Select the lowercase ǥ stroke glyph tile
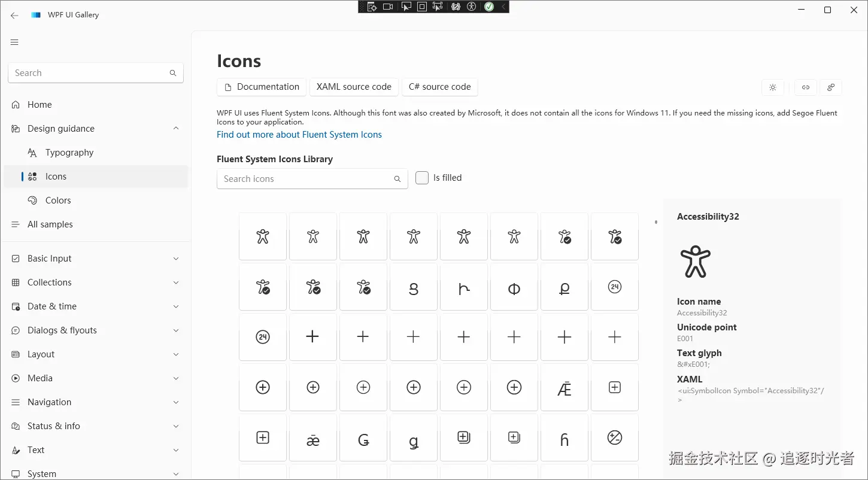The width and height of the screenshot is (868, 480). [x=414, y=438]
